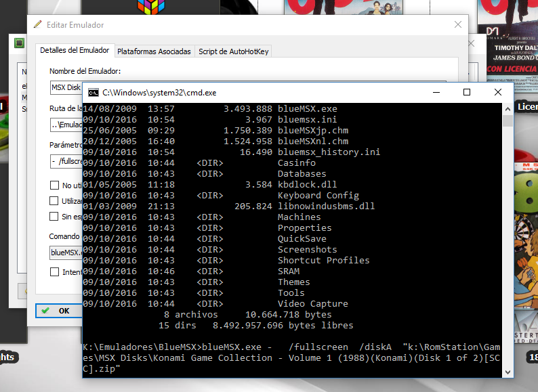This screenshot has width=538, height=392.
Task: Click the Themes directory entry
Action: pyautogui.click(x=293, y=282)
